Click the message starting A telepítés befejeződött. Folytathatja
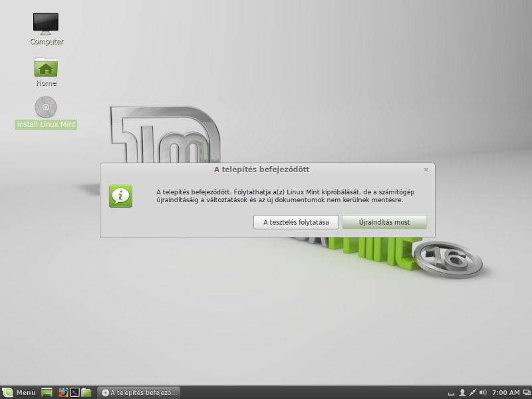The width and height of the screenshot is (532, 399). 285,196
